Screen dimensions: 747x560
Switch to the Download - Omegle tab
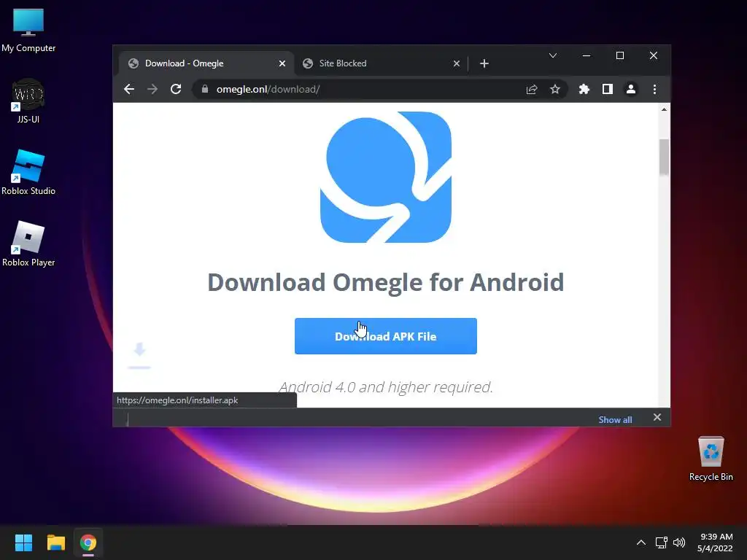206,63
